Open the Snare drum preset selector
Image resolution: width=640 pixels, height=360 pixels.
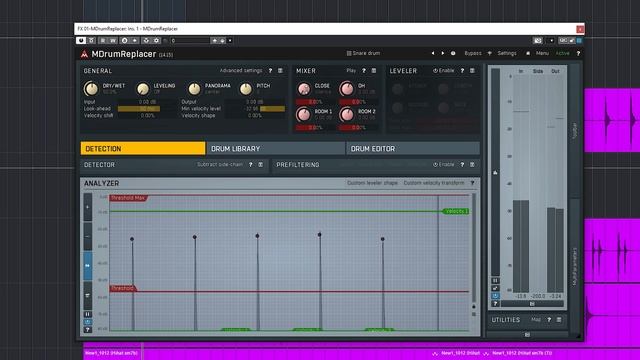pos(363,53)
